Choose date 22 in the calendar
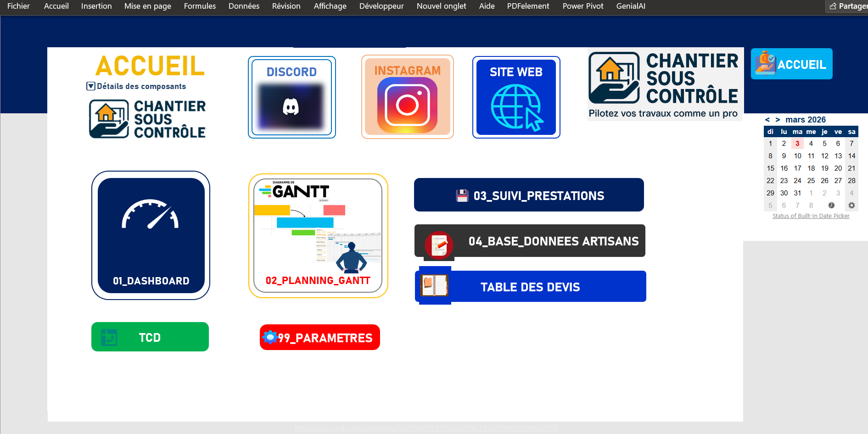Screen dimensions: 868x434 click(770, 181)
